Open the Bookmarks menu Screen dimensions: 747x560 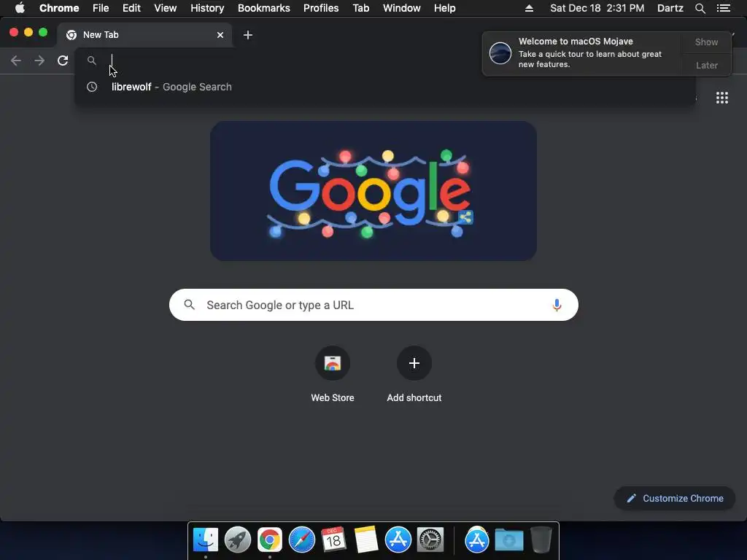click(x=264, y=8)
